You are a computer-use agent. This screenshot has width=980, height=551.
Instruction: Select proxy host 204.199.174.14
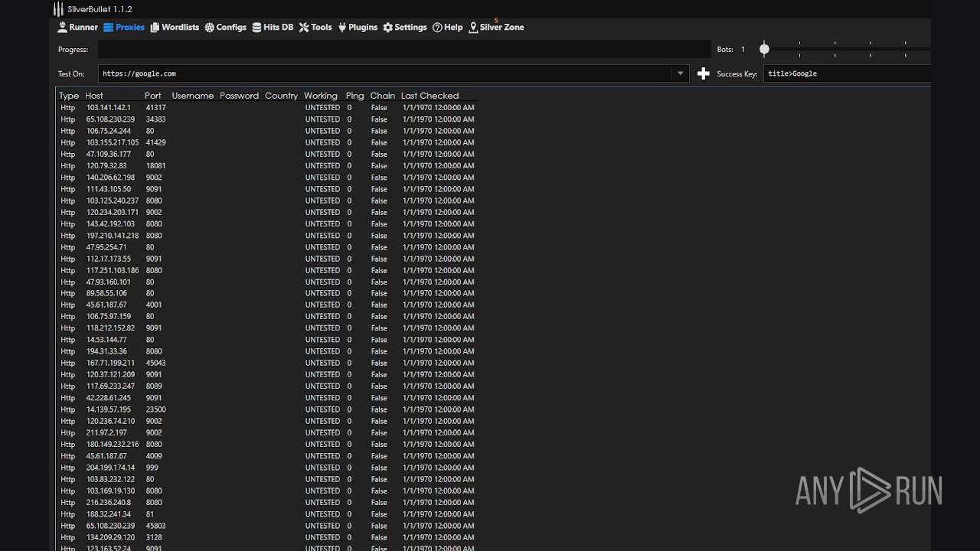click(x=110, y=468)
